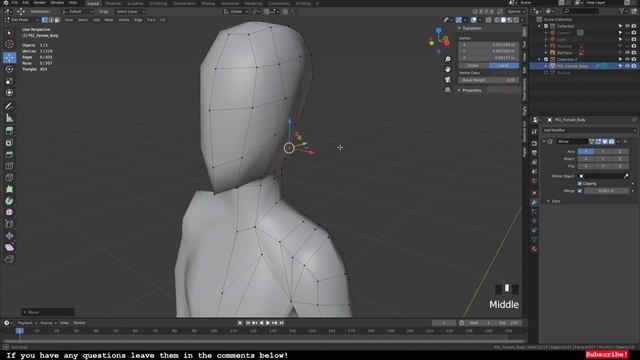Click the Local button in Transform panel
Viewport: 640px width, 360px height.
pos(504,65)
